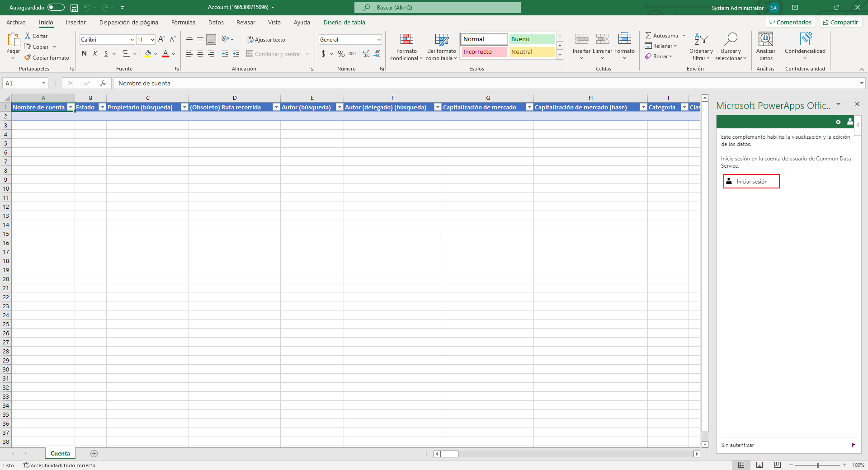The image size is (868, 470).
Task: Open Propietario (búsqueda) filter dropdown
Action: click(x=184, y=107)
